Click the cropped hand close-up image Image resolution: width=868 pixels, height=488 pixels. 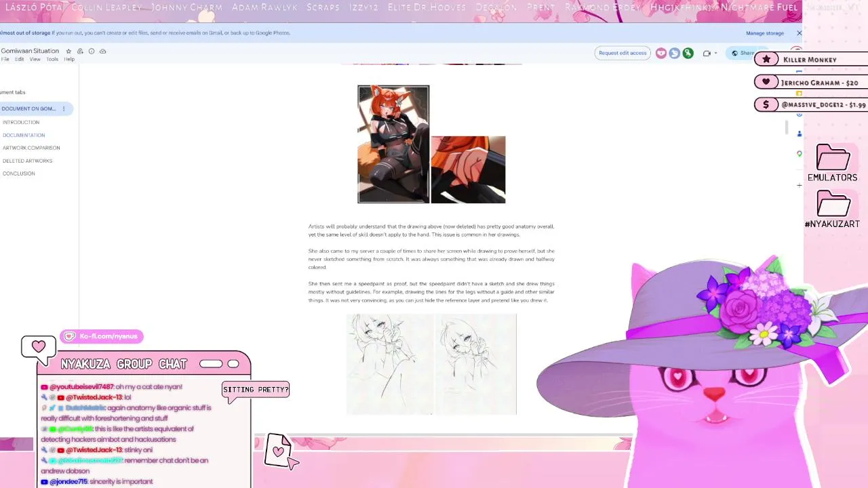[468, 169]
